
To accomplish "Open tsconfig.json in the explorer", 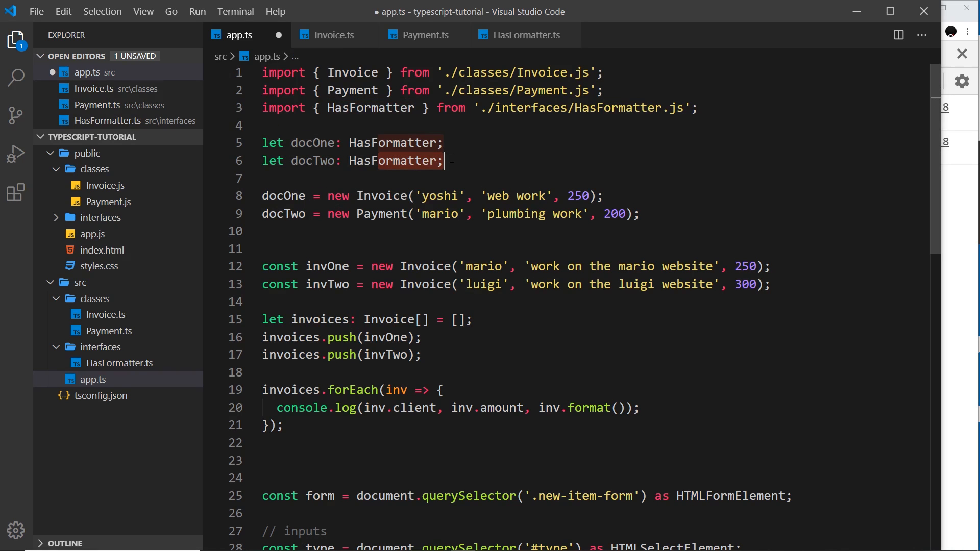I will tap(101, 396).
